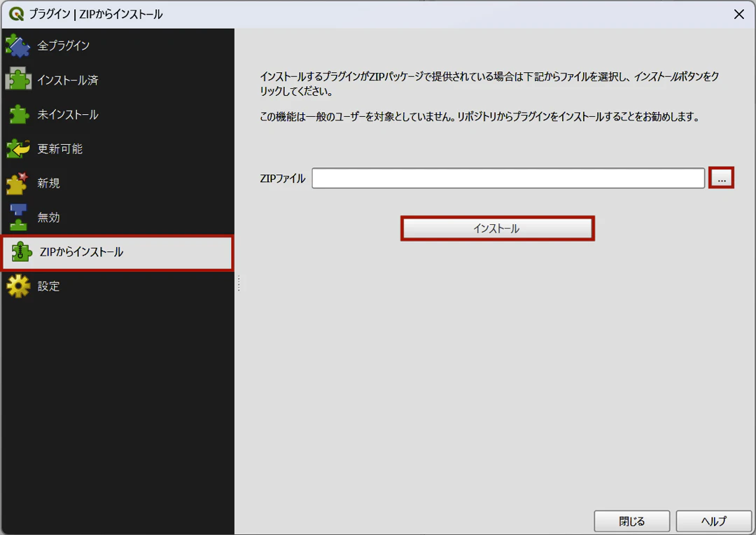Open the 未インストール green puzzle icon
This screenshot has width=756, height=535.
[x=17, y=114]
